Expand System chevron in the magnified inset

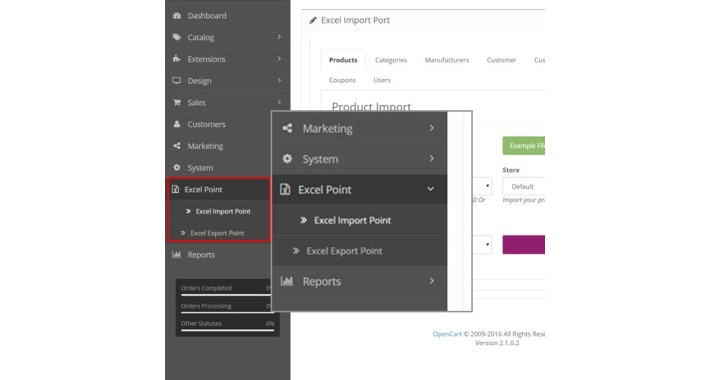[432, 159]
